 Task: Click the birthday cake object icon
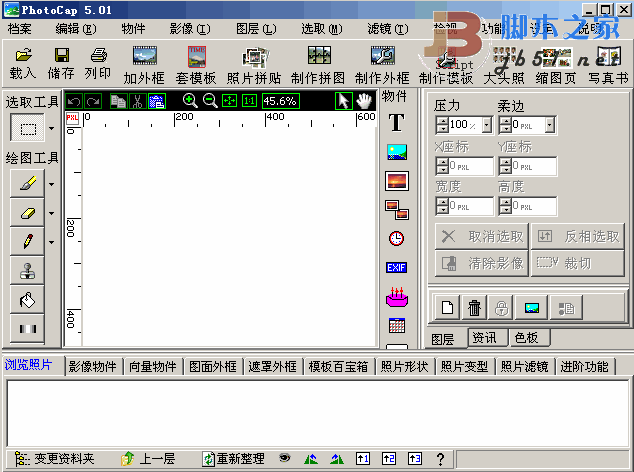(397, 297)
